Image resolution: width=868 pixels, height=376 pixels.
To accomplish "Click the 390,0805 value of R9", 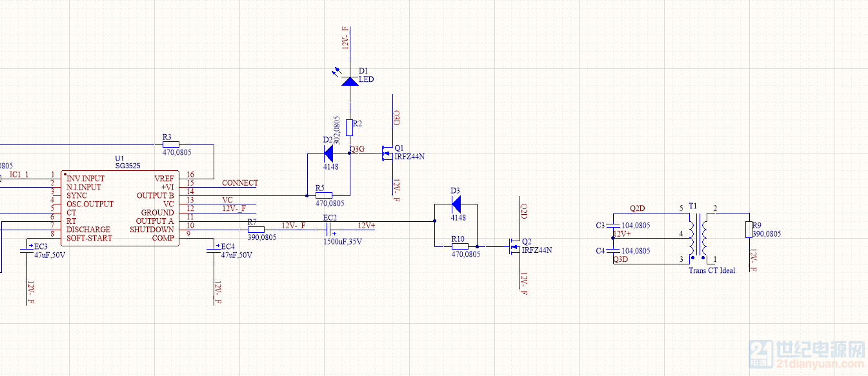I will coord(767,234).
